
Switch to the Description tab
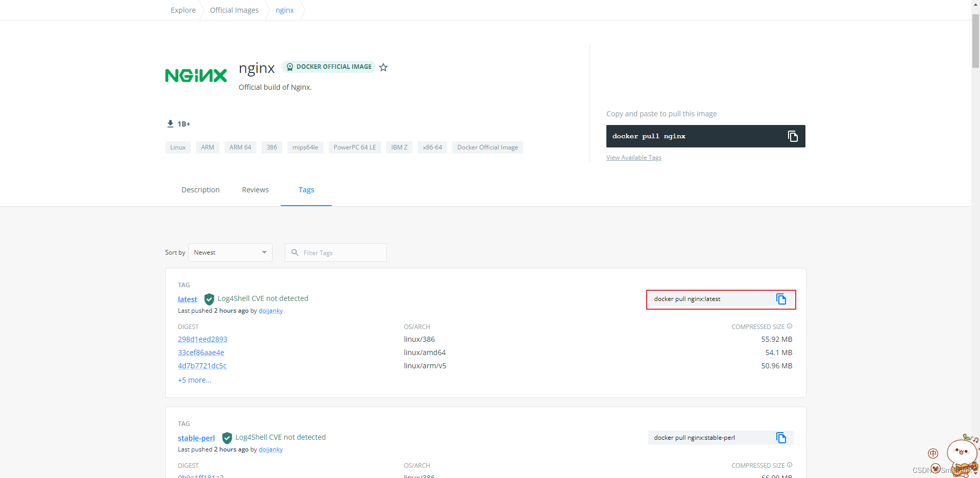tap(201, 190)
